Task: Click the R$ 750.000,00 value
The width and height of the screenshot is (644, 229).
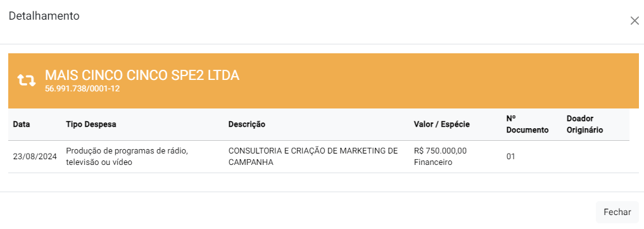Action: click(440, 151)
